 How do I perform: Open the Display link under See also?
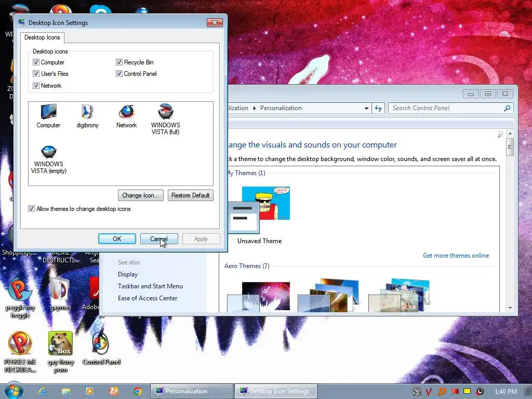click(x=128, y=274)
